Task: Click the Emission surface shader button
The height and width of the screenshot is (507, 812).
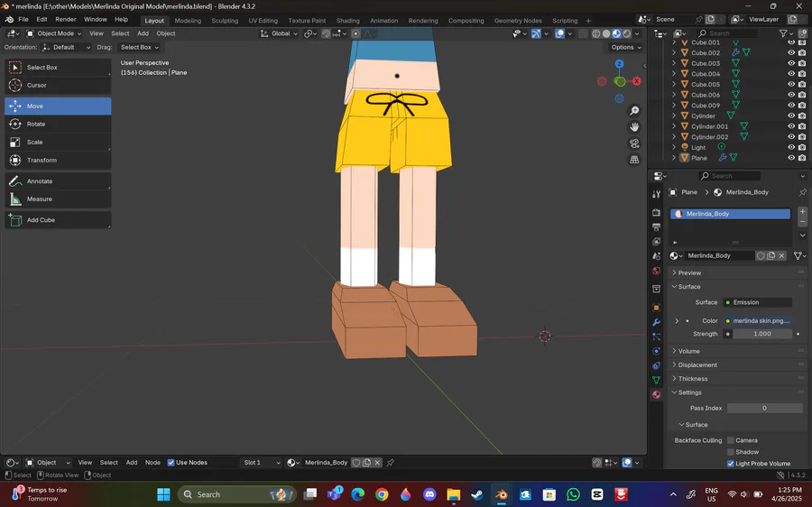Action: click(x=757, y=302)
